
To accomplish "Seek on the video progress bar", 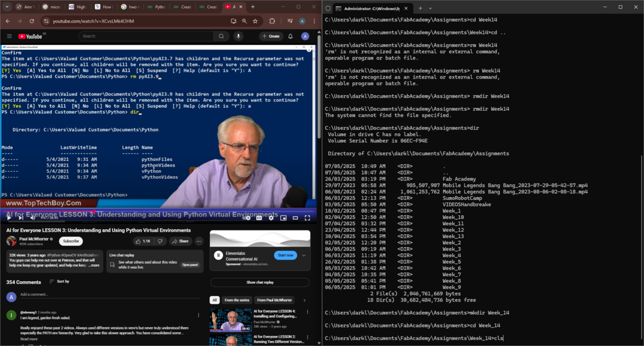I will 159,211.
